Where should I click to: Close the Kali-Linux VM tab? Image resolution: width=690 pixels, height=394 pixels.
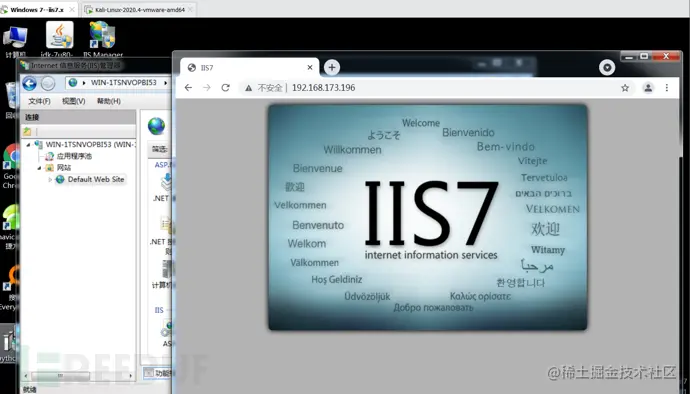click(x=191, y=10)
